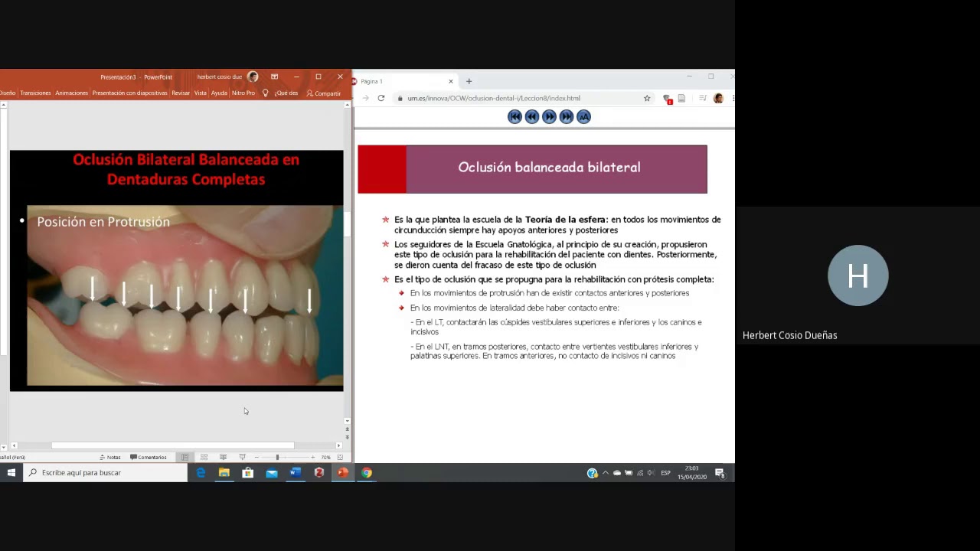The image size is (980, 551).
Task: Reload the page in Chrome
Action: coord(381,98)
